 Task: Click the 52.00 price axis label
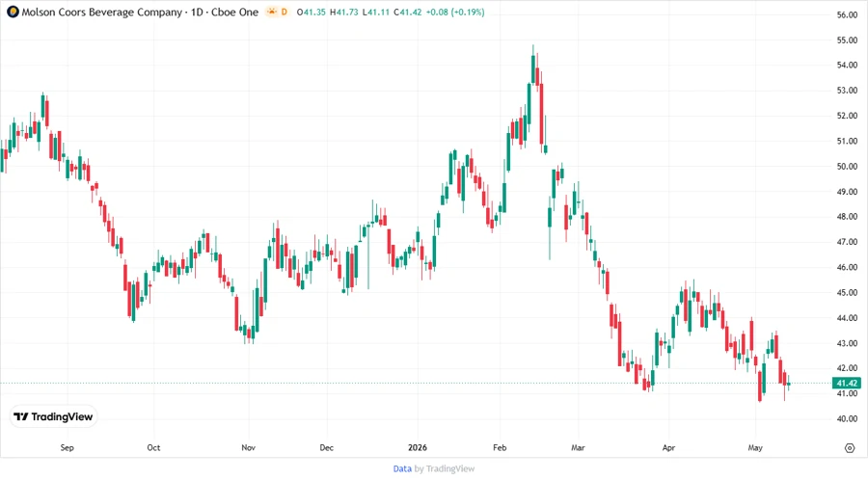[x=847, y=116]
